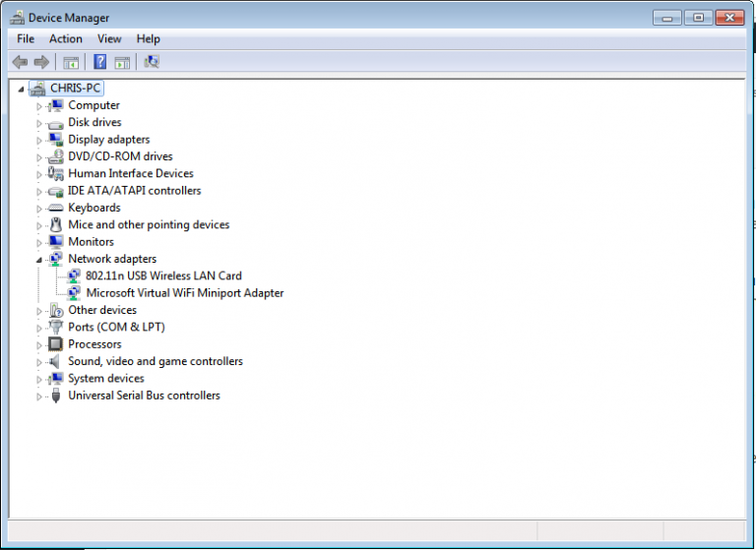Click the System devices category icon
Image resolution: width=756 pixels, height=550 pixels.
(56, 379)
